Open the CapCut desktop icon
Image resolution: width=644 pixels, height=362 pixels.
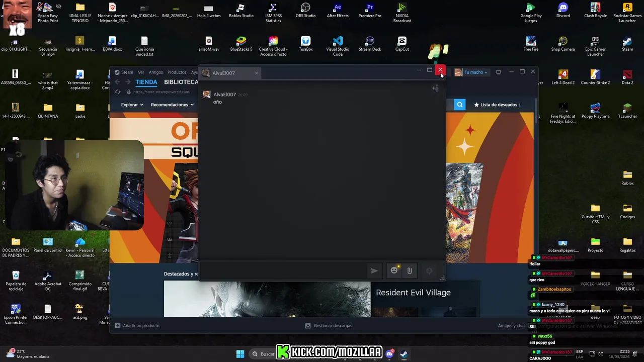(x=402, y=44)
